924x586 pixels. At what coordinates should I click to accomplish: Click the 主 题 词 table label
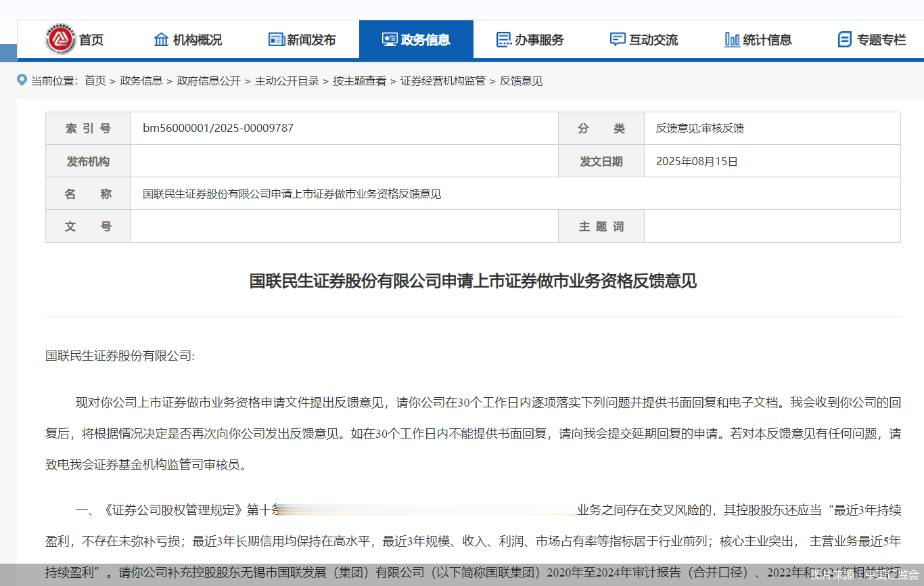(601, 226)
